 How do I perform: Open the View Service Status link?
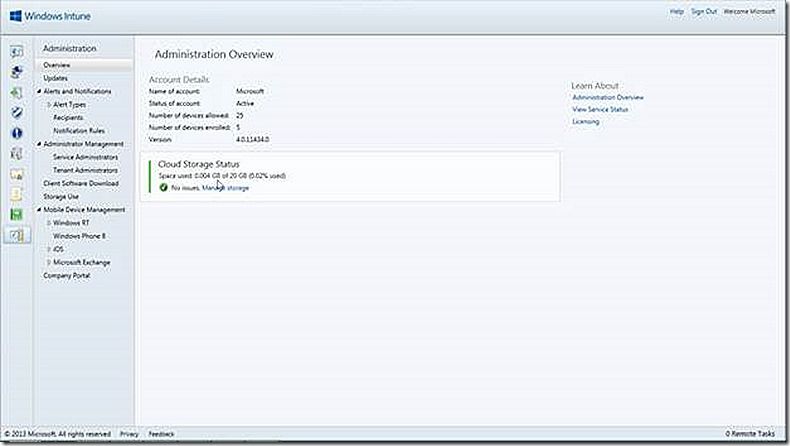click(x=600, y=109)
